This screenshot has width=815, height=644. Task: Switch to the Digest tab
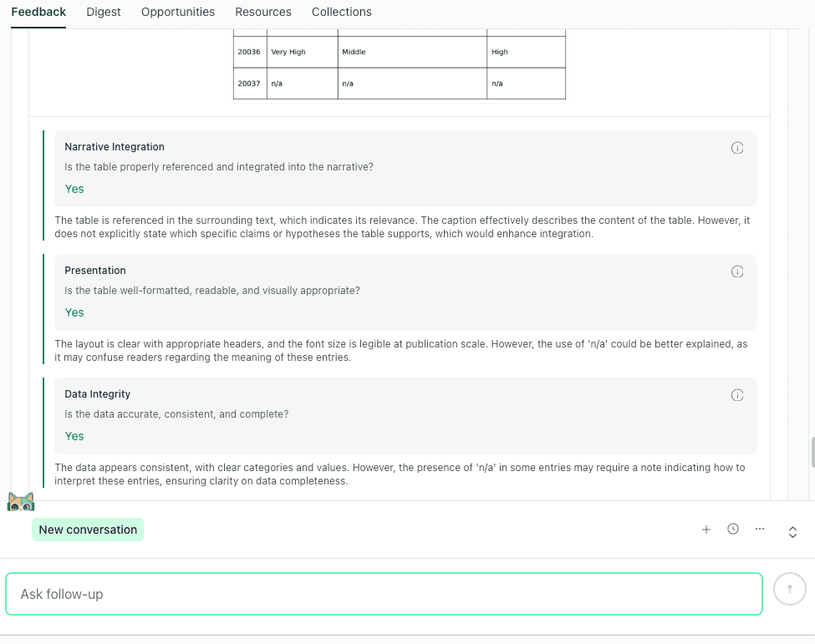(103, 12)
